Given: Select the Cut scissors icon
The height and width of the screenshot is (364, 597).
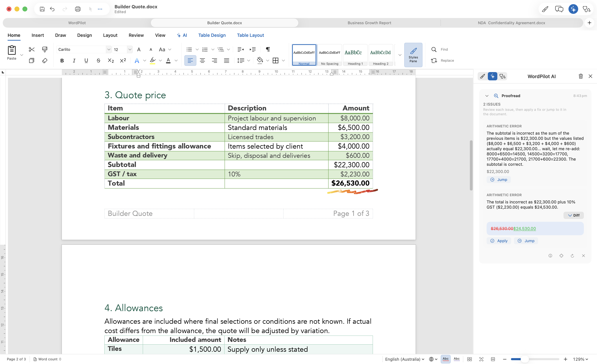Looking at the screenshot, I should [x=31, y=49].
